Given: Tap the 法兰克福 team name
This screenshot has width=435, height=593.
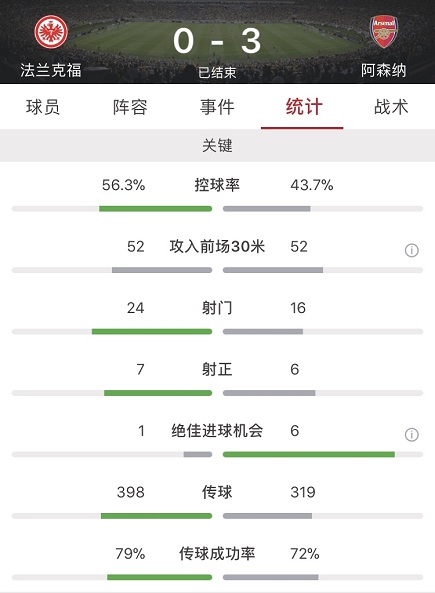Looking at the screenshot, I should click(x=51, y=70).
